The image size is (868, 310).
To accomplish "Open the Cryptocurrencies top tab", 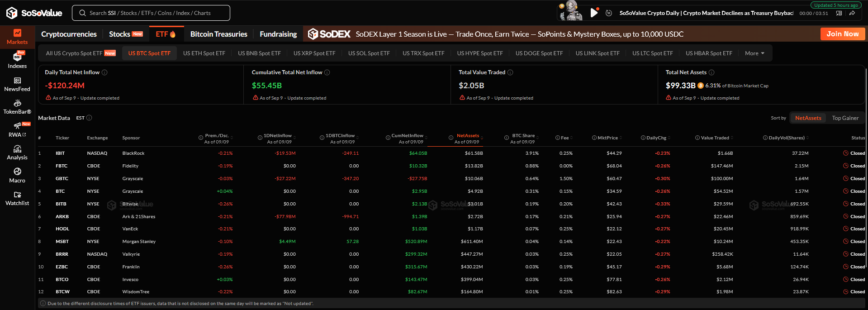I will click(69, 34).
